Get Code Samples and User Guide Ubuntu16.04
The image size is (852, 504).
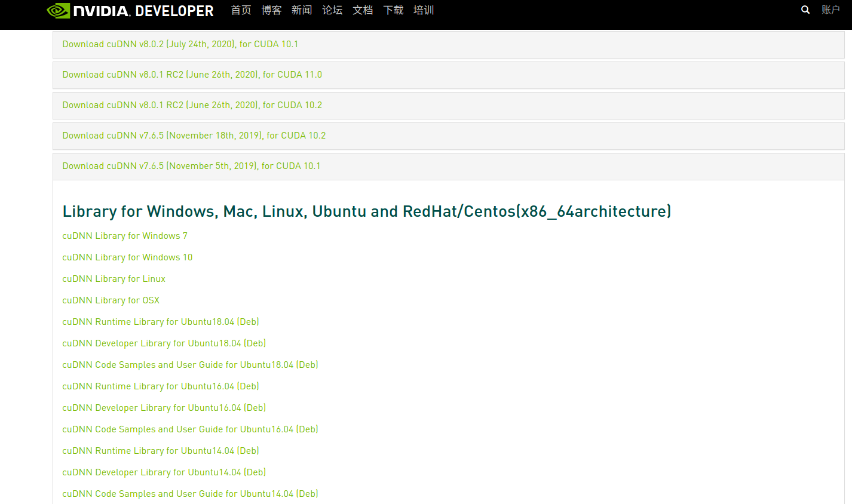[190, 429]
